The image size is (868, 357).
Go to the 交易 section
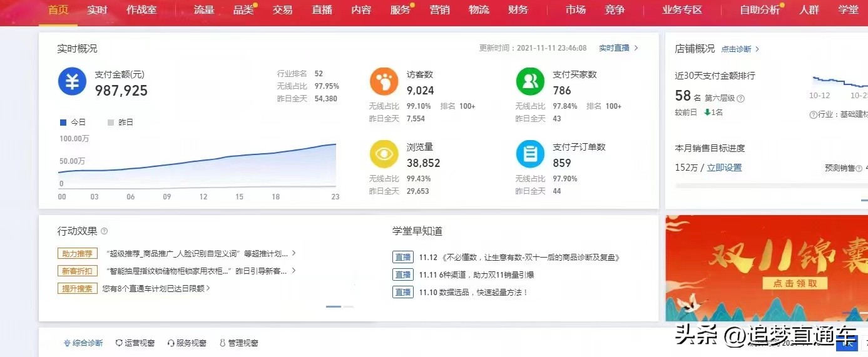point(283,10)
